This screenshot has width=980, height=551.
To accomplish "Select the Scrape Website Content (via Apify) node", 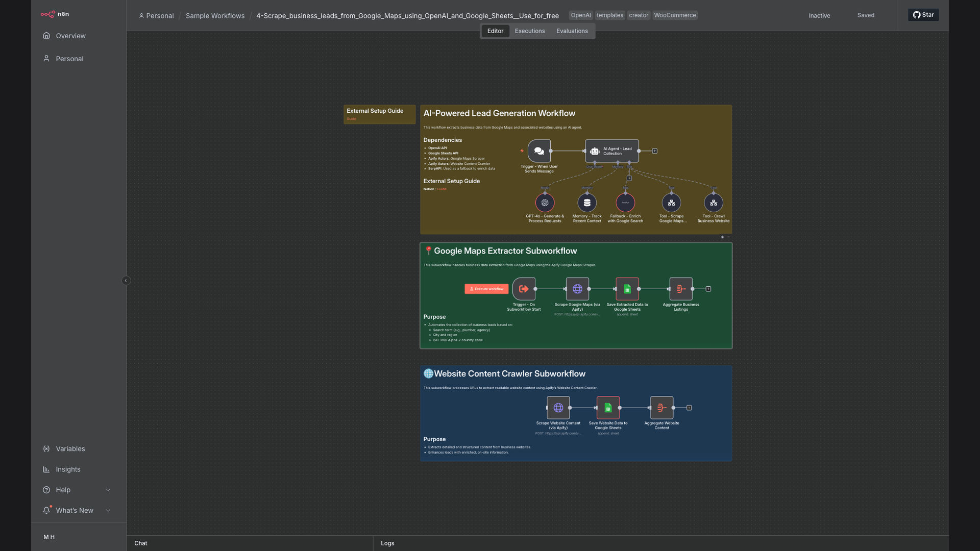I will pos(558,408).
